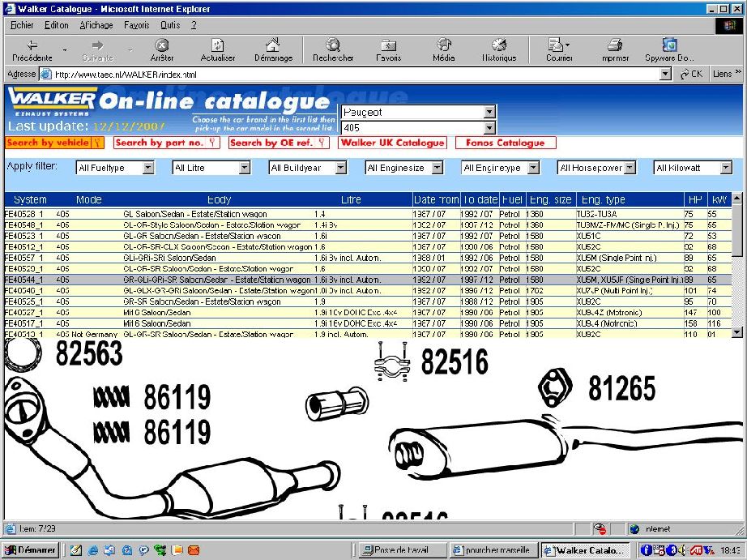Expand the All Fueltype filter
The width and height of the screenshot is (747, 560).
click(115, 168)
